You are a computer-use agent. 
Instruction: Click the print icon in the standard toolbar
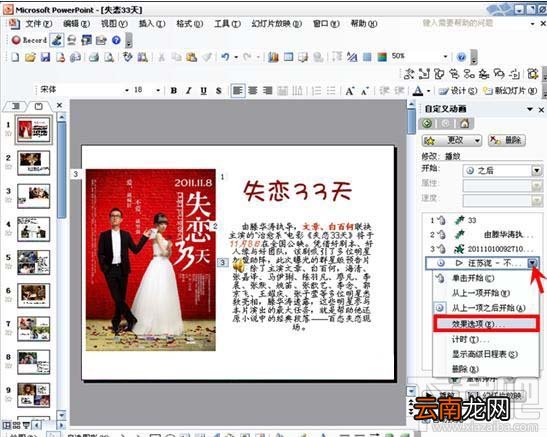pyautogui.click(x=93, y=57)
